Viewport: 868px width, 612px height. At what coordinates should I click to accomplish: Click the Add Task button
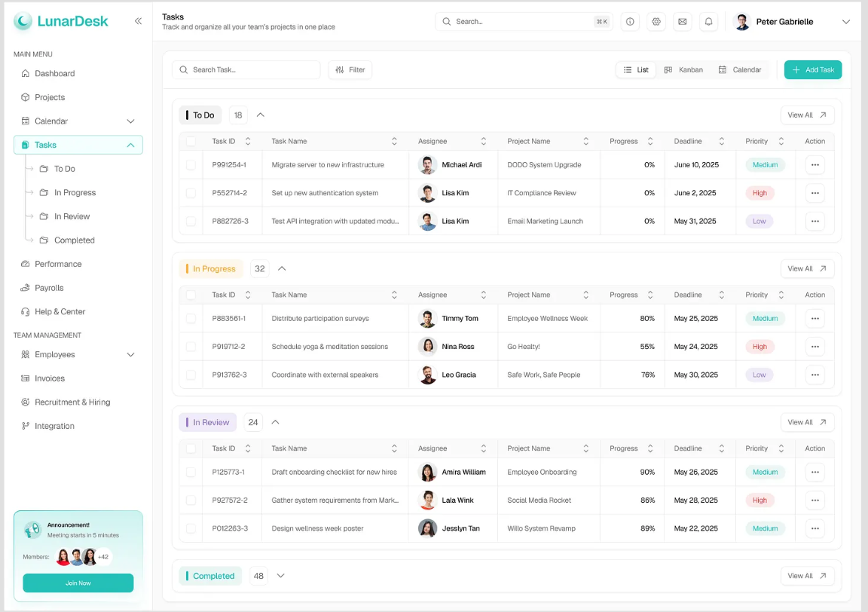coord(813,70)
